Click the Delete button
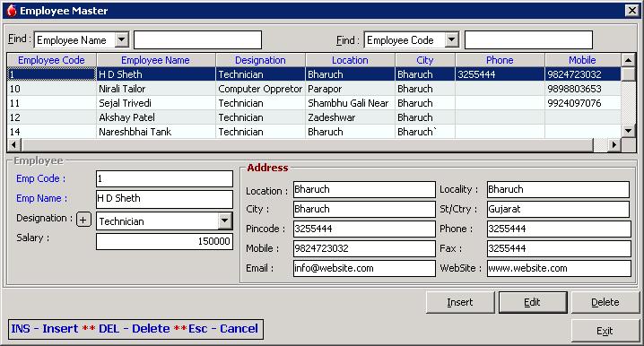Viewport: 644px width, 346px height. pyautogui.click(x=605, y=302)
